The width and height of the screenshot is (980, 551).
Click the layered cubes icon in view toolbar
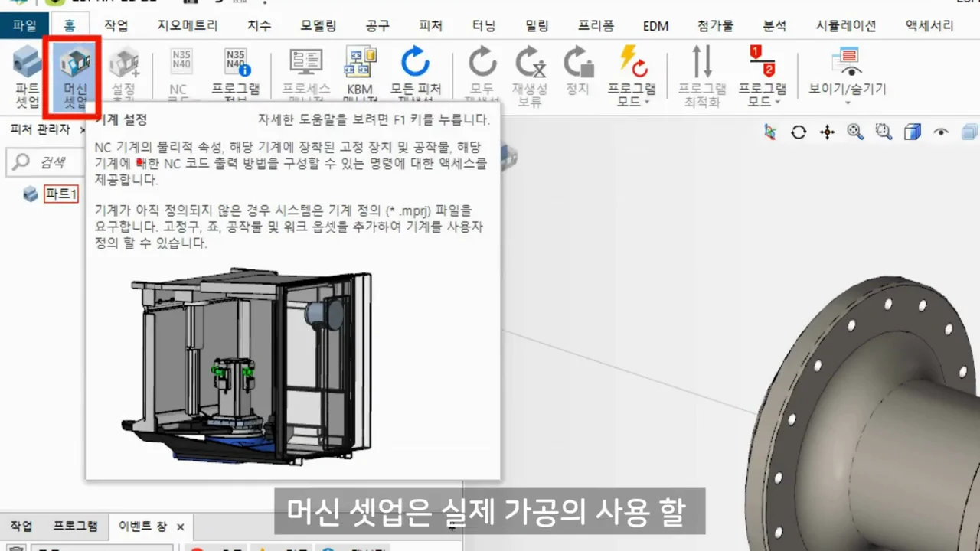click(x=969, y=132)
